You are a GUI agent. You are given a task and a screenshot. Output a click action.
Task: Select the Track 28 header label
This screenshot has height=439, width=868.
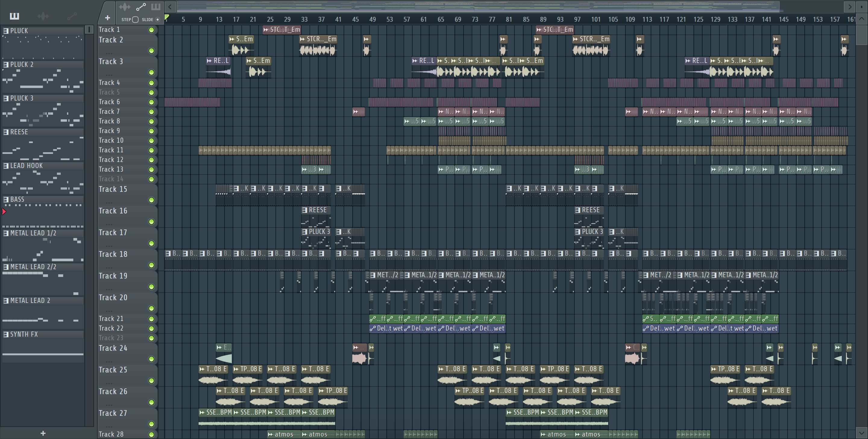(111, 434)
